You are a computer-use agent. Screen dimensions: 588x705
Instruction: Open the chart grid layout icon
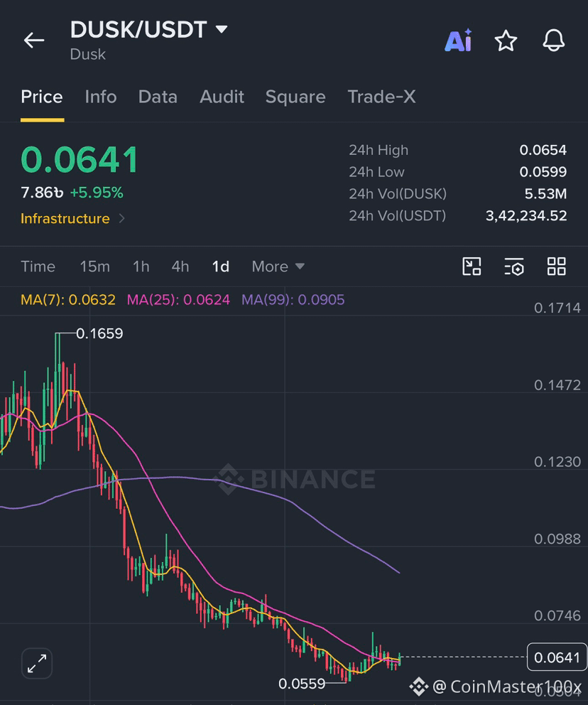pyautogui.click(x=557, y=267)
